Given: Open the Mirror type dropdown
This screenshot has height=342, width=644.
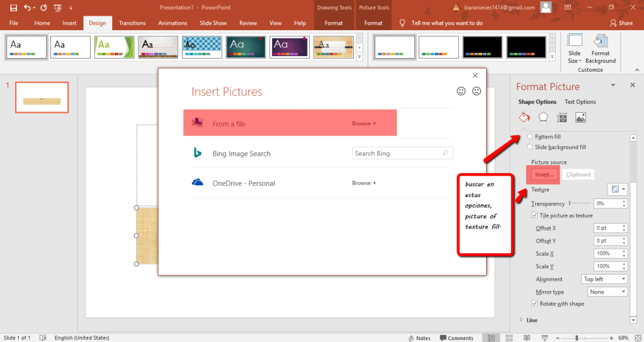Looking at the screenshot, I should [607, 292].
